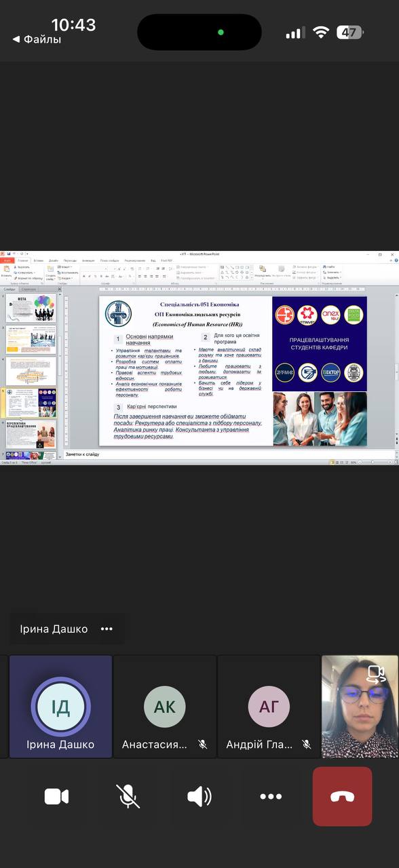Tap the speaker audio output icon
Image resolution: width=399 pixels, height=868 pixels.
click(x=199, y=796)
